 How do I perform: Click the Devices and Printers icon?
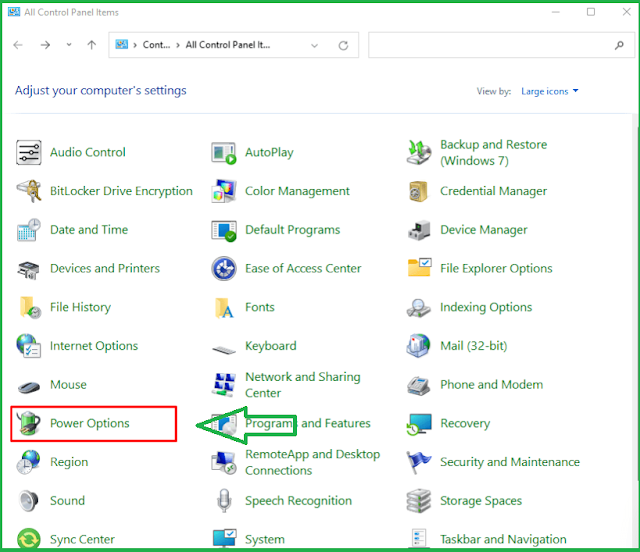(29, 269)
